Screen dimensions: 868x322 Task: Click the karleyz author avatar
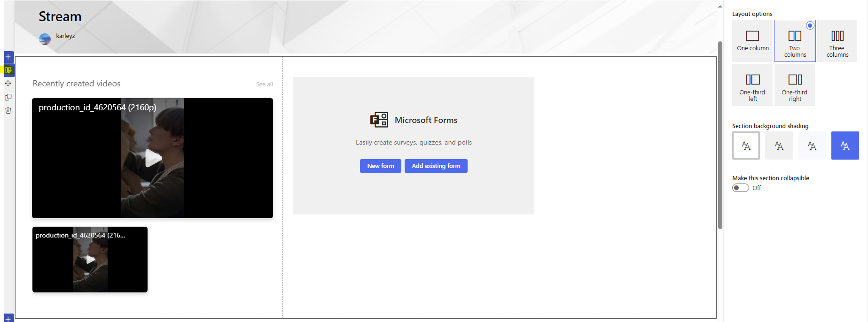click(45, 39)
